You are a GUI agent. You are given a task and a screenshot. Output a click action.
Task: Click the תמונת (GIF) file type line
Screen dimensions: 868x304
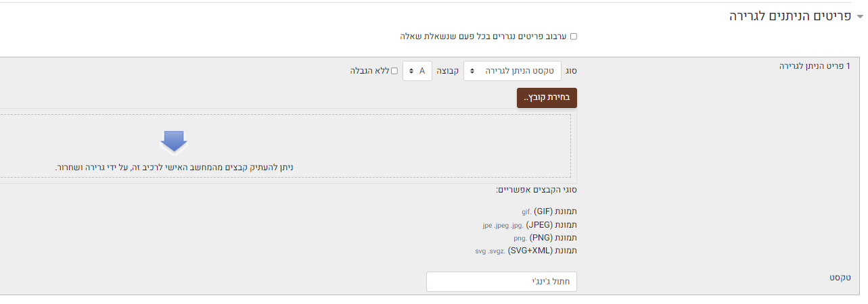[x=549, y=211]
